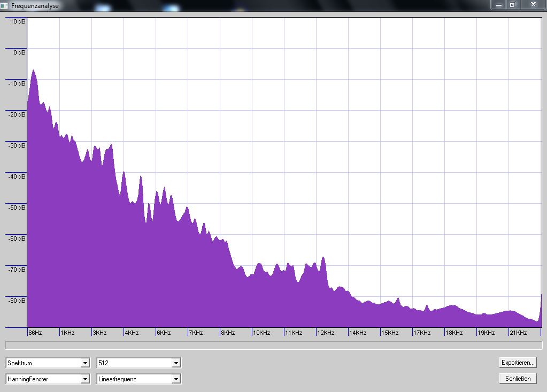Click the 10KHz frequency axis label
Image resolution: width=547 pixels, height=392 pixels.
(x=261, y=333)
